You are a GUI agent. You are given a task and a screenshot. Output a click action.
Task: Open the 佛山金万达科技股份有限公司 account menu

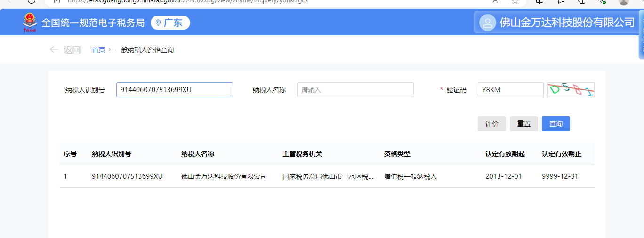coord(567,23)
